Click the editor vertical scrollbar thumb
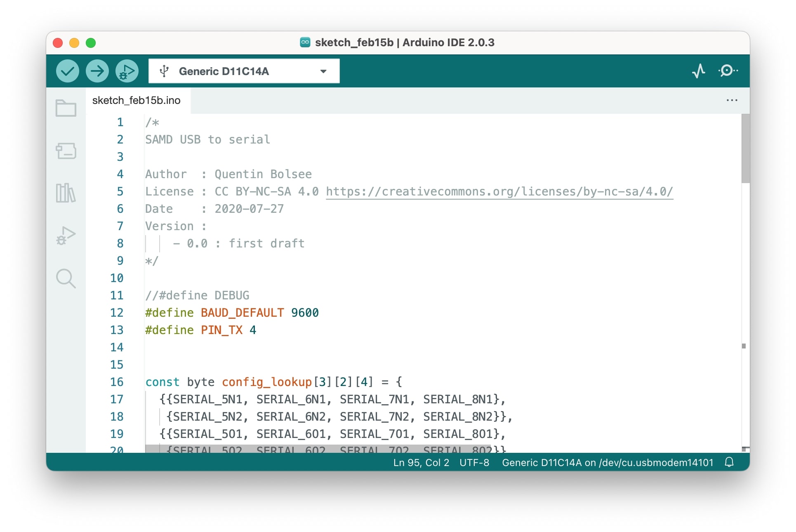The height and width of the screenshot is (532, 796). (745, 148)
